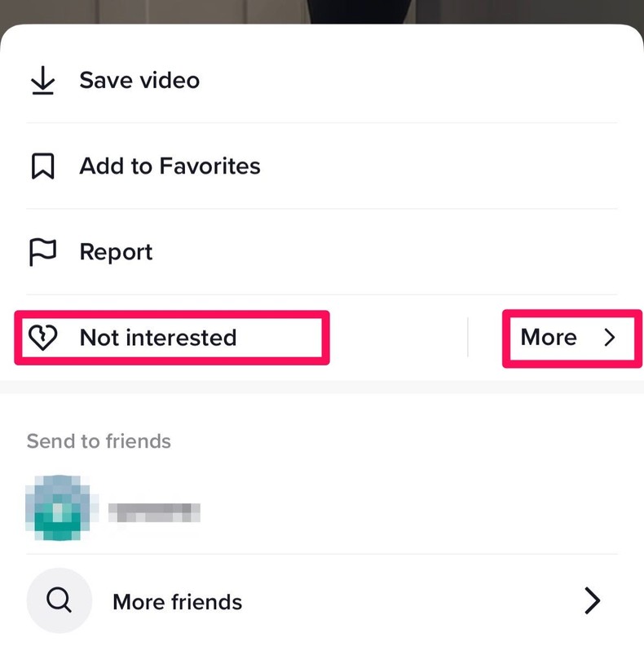Click the Send to friends section label
The width and height of the screenshot is (644, 655).
point(98,440)
